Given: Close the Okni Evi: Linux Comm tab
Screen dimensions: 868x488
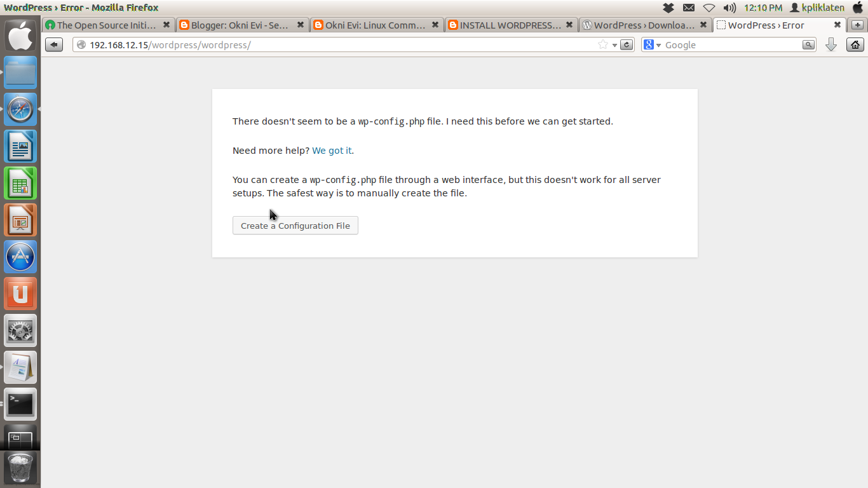Looking at the screenshot, I should click(435, 25).
